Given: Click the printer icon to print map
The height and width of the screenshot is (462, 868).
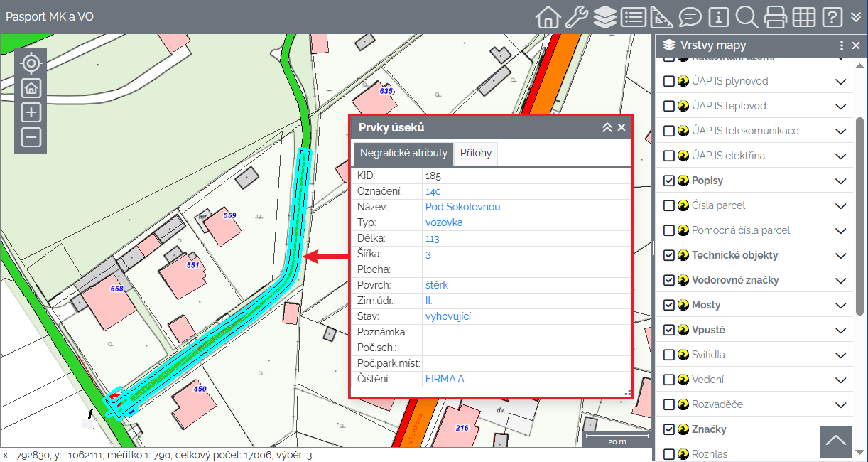Looking at the screenshot, I should (775, 16).
